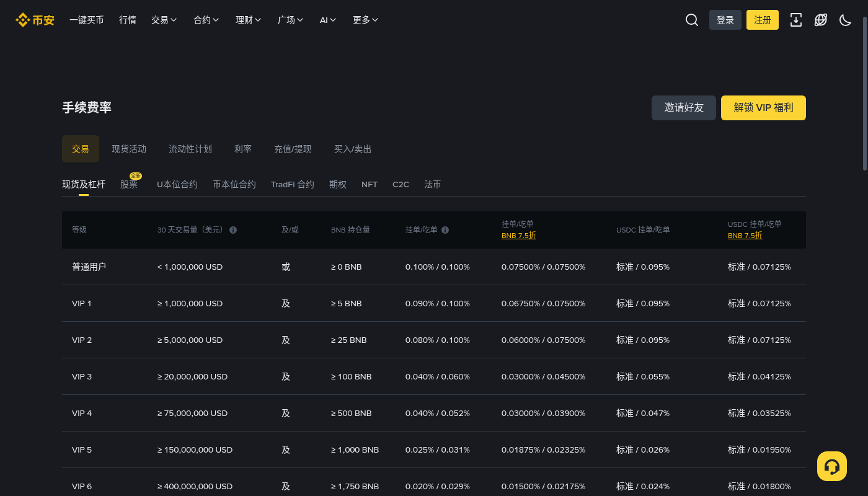Click the Binance logo in the header
868x496 pixels.
[35, 20]
